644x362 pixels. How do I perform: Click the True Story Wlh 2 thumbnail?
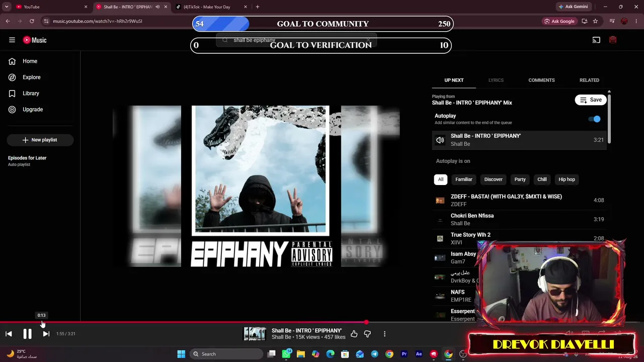click(440, 239)
